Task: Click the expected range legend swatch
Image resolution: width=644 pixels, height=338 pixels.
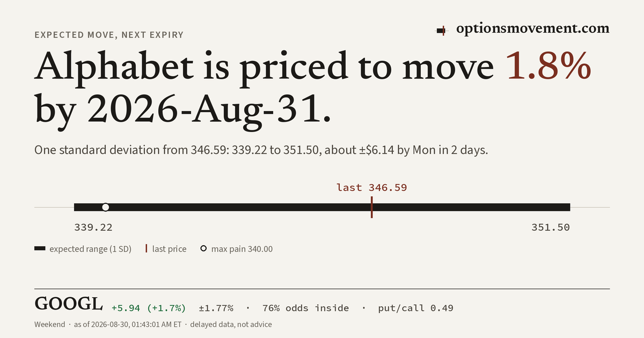Action: [40, 249]
